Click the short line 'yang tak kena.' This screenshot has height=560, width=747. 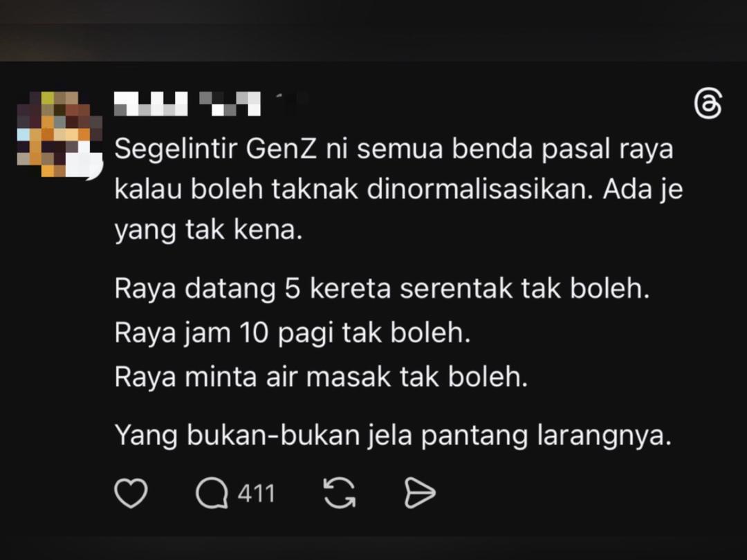pos(209,230)
